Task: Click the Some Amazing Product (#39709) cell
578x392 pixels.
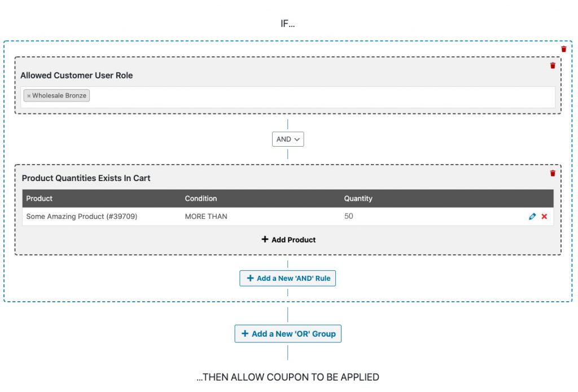Action: [81, 216]
